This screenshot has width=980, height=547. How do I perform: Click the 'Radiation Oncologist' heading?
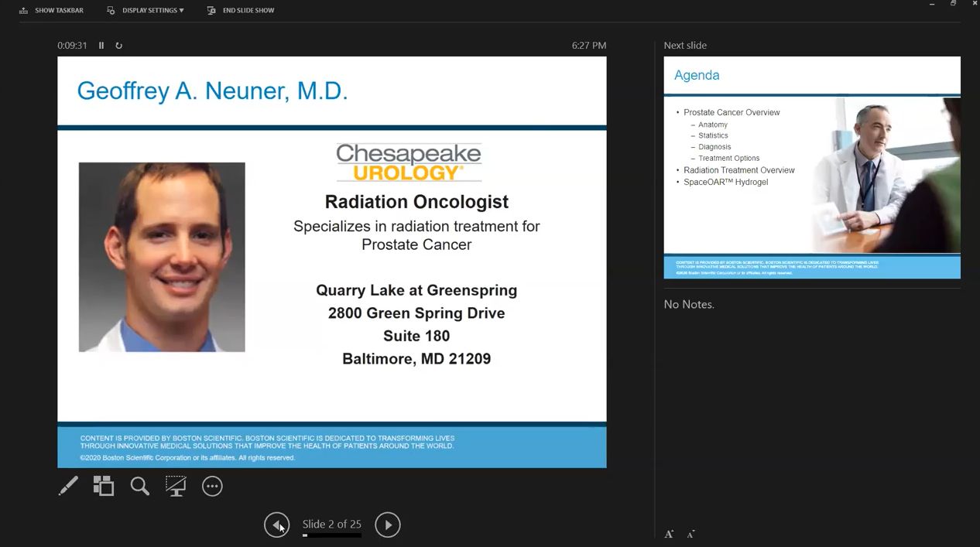point(416,202)
